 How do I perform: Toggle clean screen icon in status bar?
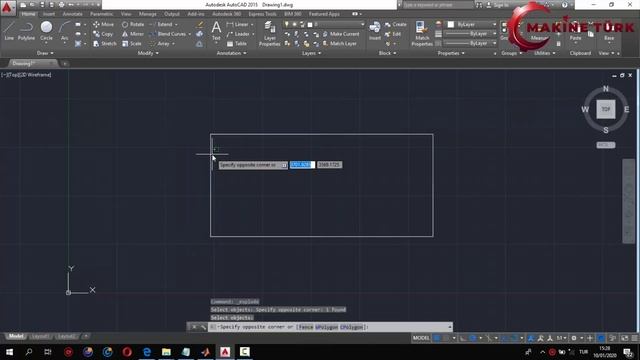click(x=624, y=338)
